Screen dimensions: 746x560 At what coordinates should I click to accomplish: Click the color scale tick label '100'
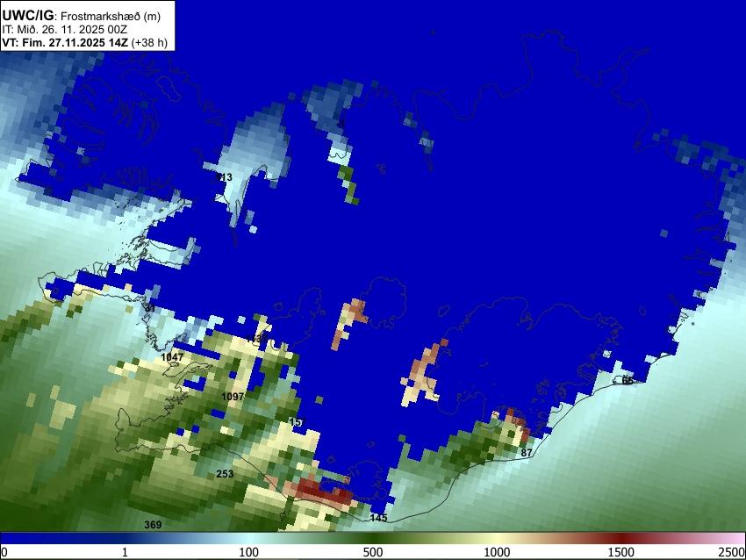(x=248, y=552)
